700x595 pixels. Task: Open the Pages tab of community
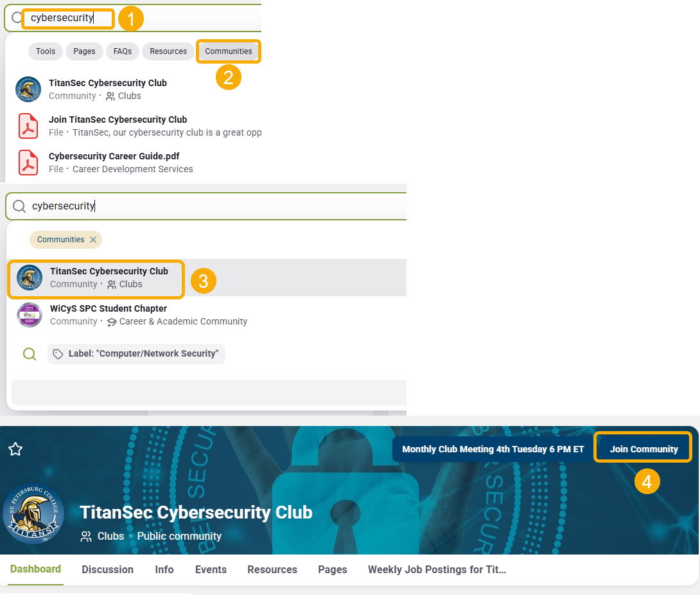point(333,569)
